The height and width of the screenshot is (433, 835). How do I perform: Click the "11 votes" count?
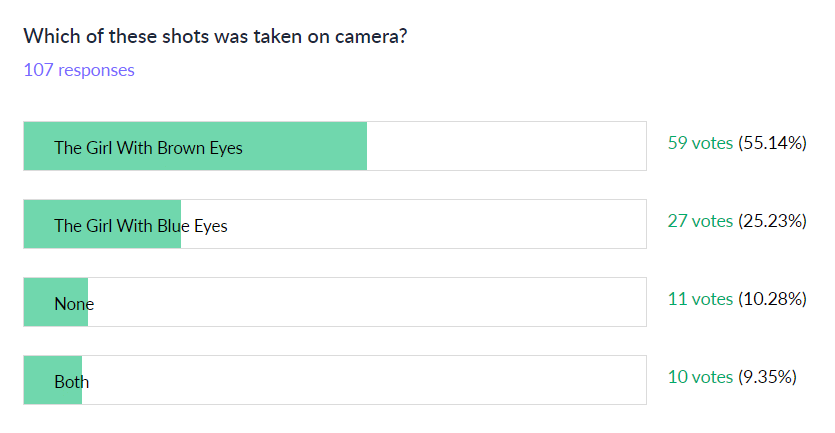coord(700,299)
